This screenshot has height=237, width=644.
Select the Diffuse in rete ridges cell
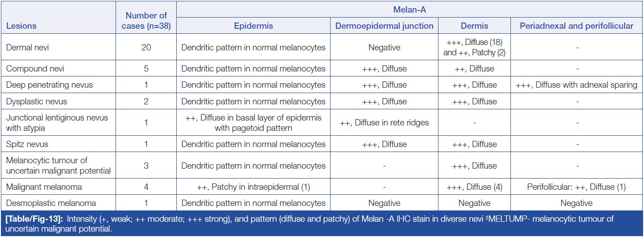[x=385, y=122]
